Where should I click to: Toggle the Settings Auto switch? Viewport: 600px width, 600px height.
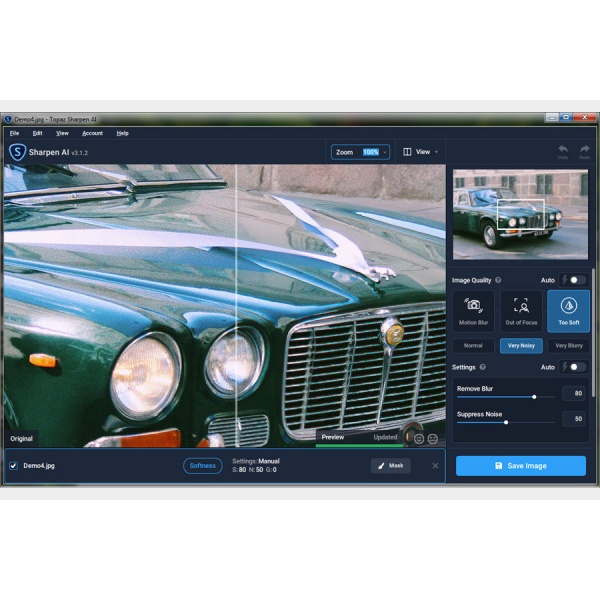(577, 367)
